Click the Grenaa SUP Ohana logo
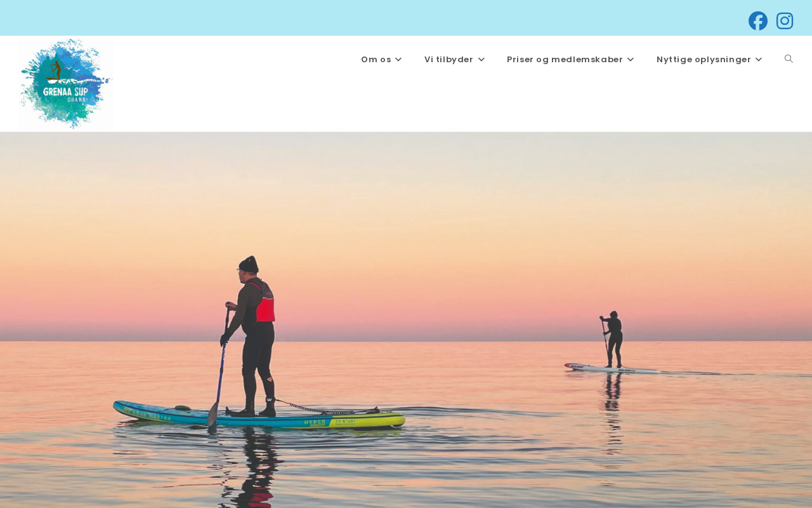The height and width of the screenshot is (508, 812). (66, 84)
